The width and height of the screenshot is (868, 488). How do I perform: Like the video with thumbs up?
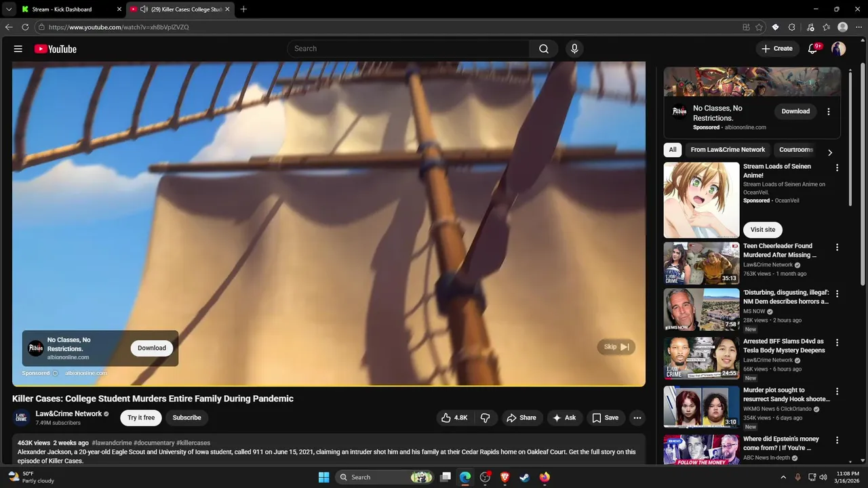point(454,418)
